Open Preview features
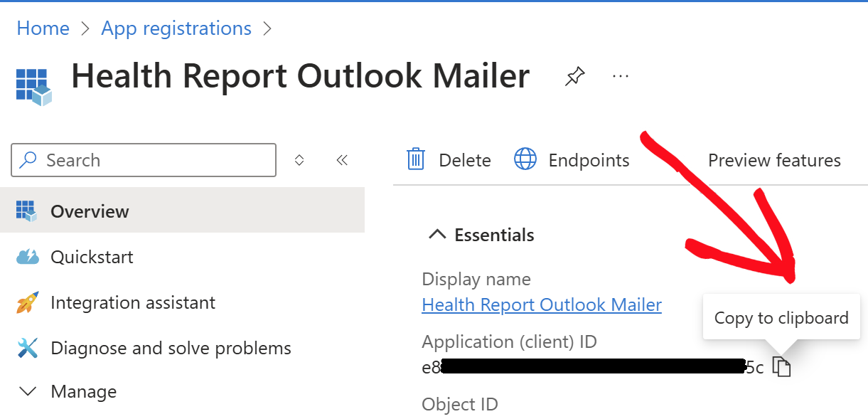 point(773,160)
